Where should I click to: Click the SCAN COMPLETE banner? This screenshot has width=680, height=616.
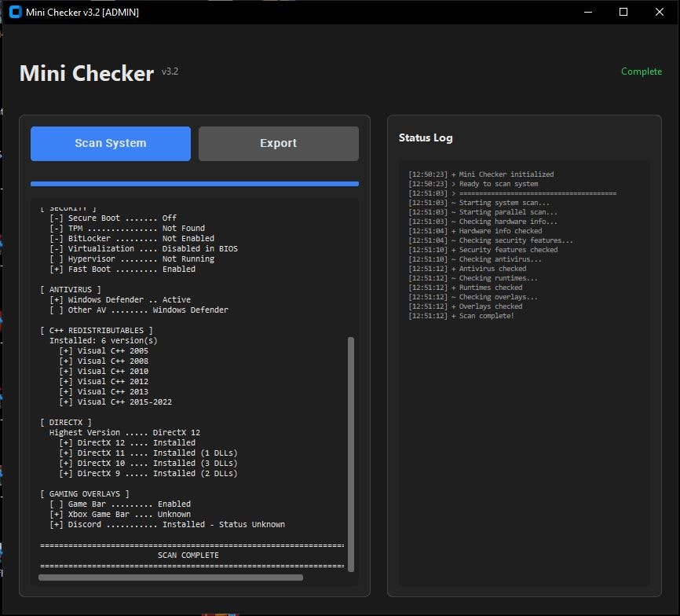click(x=188, y=555)
